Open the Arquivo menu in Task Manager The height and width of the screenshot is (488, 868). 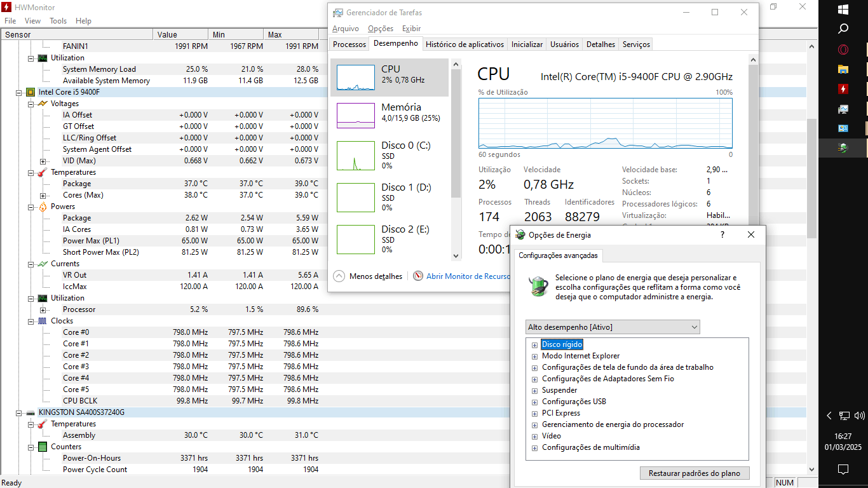click(x=346, y=29)
